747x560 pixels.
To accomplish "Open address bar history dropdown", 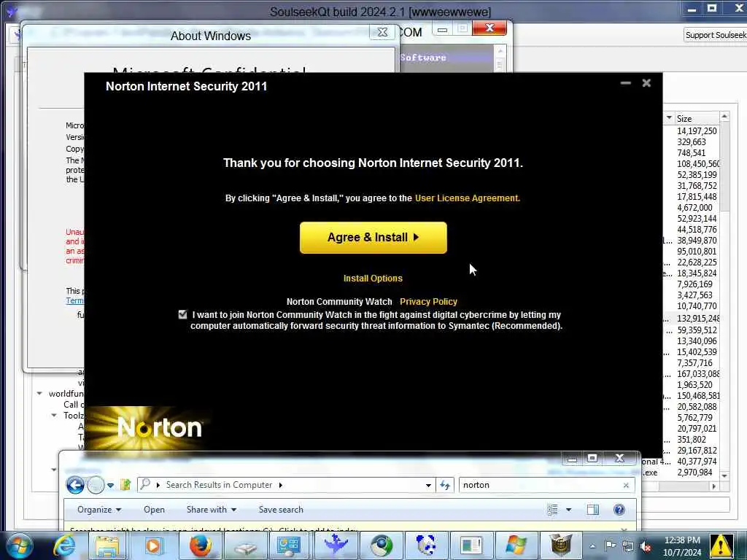I will point(427,485).
